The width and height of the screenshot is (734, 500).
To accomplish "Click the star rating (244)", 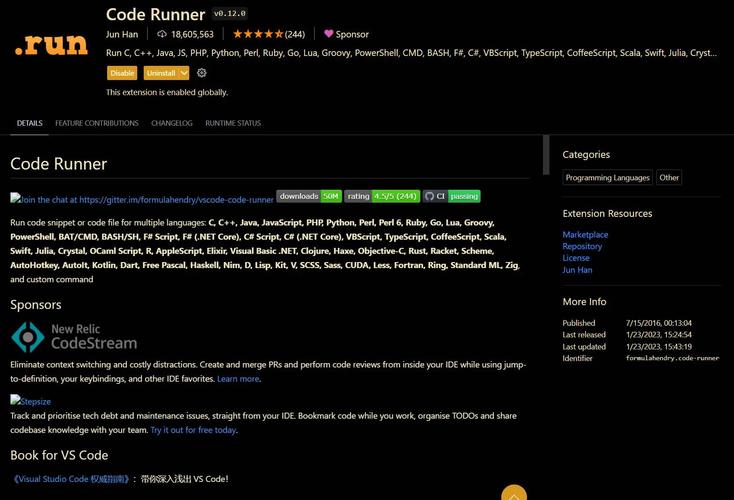I will [269, 34].
